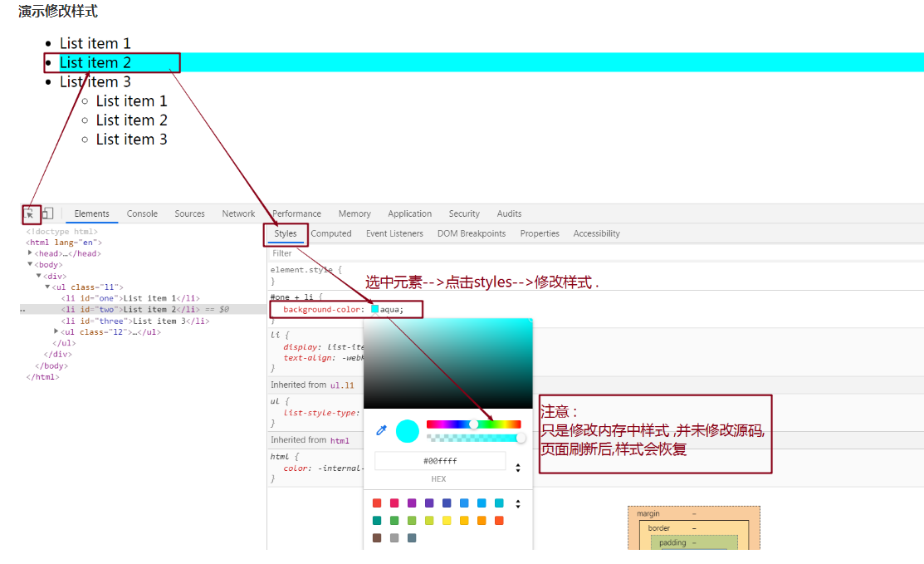The height and width of the screenshot is (564, 924).
Task: Open the Security tab
Action: coord(464,213)
